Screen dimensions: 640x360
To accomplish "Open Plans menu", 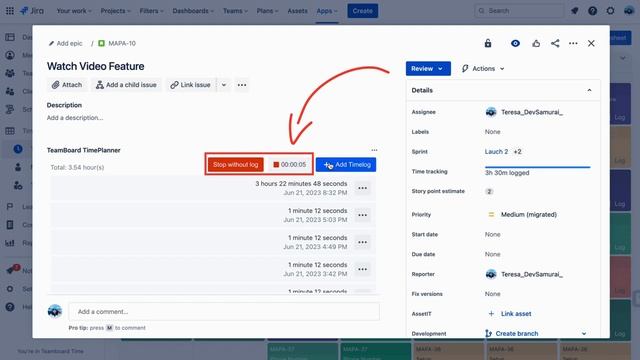I will click(x=268, y=11).
